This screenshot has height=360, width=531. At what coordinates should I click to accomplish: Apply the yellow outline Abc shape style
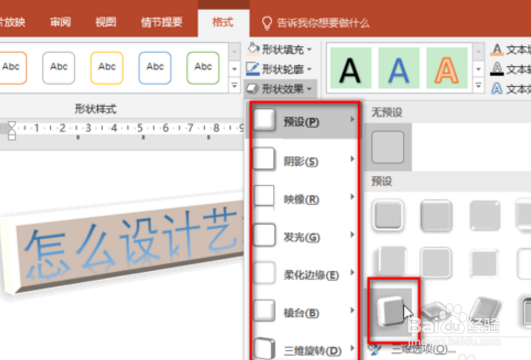coord(107,68)
